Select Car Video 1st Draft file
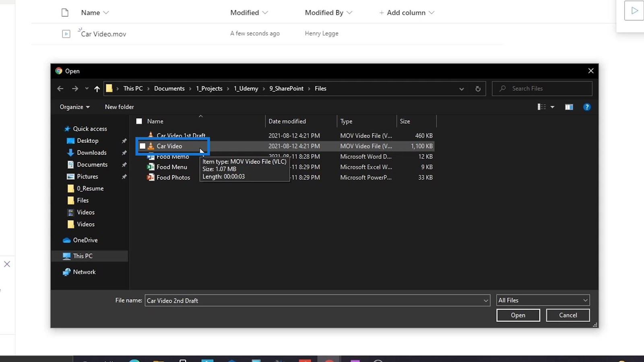This screenshot has width=644, height=362. click(181, 136)
